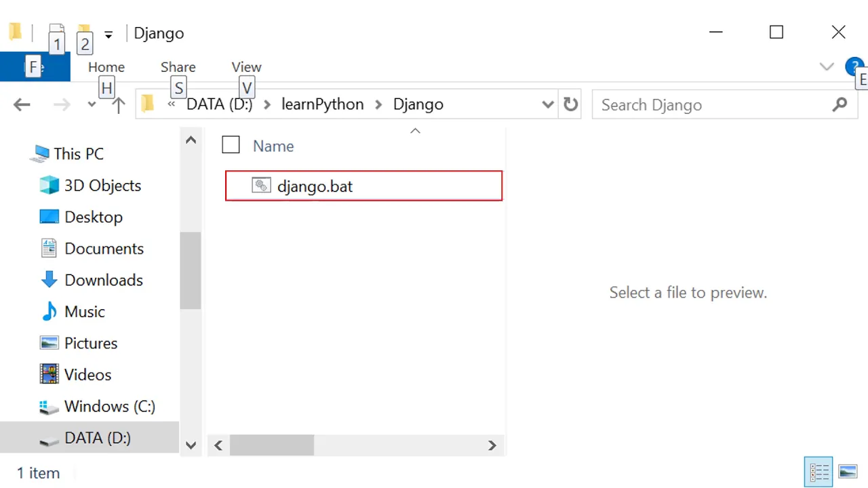868x488 pixels.
Task: Click the folder icon in title bar
Action: (16, 32)
